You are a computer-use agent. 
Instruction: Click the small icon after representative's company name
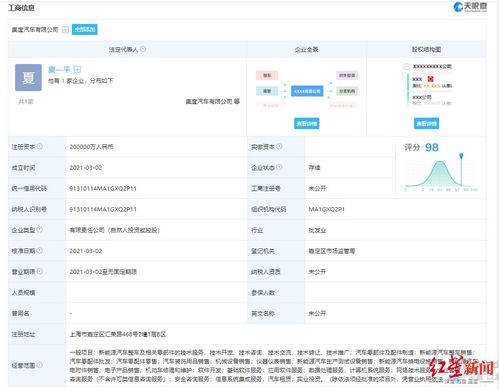(237, 101)
